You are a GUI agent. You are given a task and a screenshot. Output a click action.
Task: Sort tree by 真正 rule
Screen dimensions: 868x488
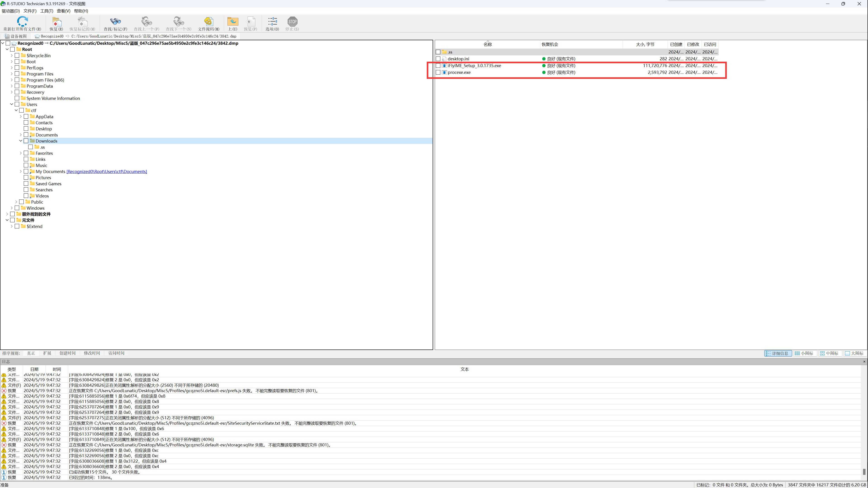click(x=31, y=353)
